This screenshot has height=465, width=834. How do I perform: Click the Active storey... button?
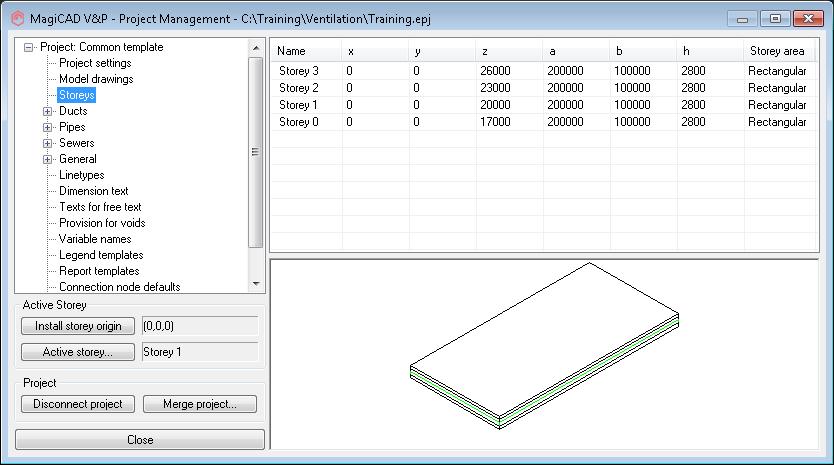(78, 352)
